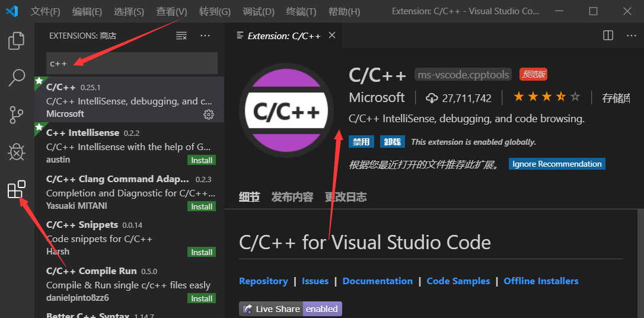644x318 pixels.
Task: Open the 调试(D) menu
Action: pos(258,11)
